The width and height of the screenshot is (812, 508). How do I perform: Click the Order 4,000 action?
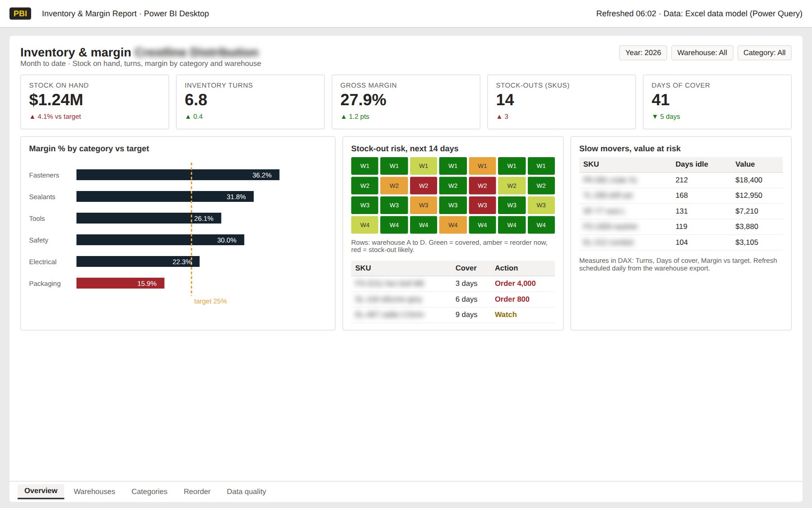pos(515,284)
